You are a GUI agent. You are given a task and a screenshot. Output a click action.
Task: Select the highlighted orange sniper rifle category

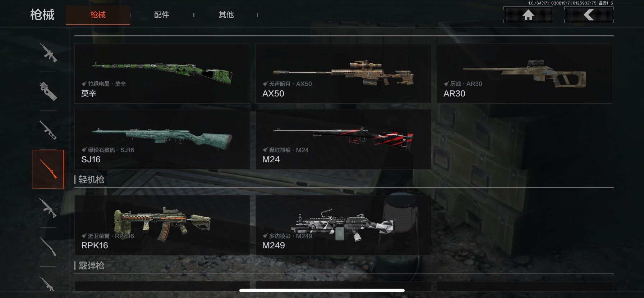48,169
